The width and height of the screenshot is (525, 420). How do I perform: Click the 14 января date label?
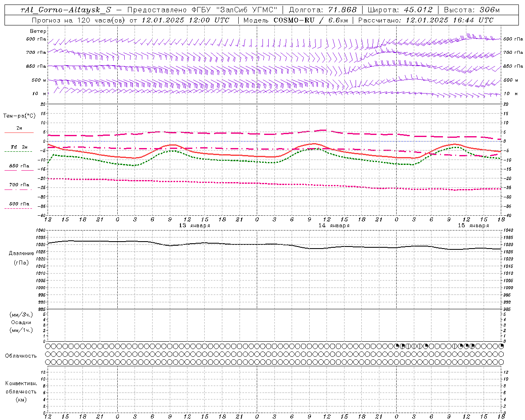pyautogui.click(x=334, y=226)
